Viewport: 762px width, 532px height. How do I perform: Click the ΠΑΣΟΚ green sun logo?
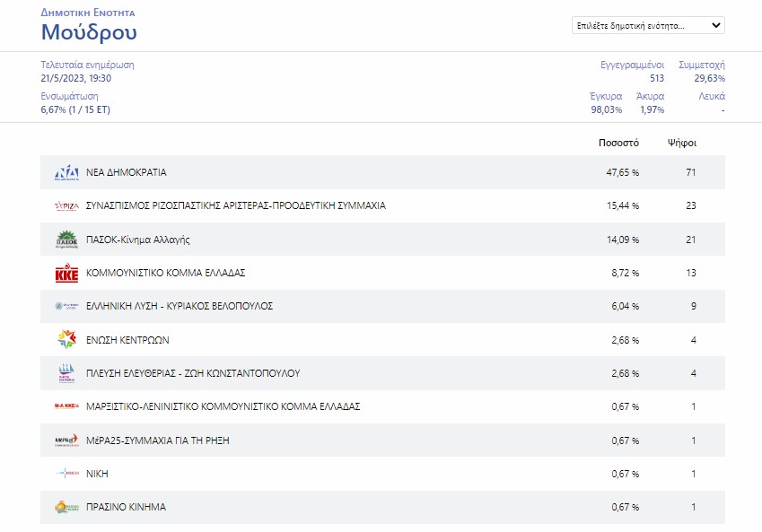pos(66,240)
